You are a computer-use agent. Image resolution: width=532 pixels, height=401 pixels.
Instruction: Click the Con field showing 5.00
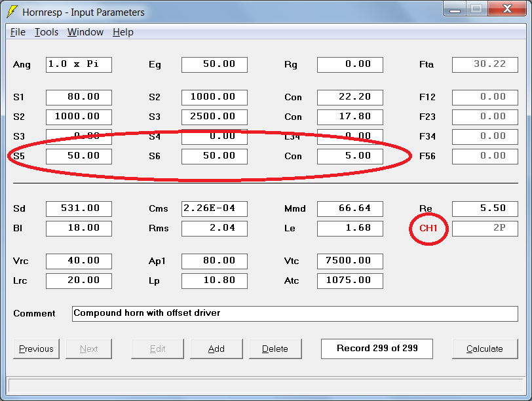tap(350, 157)
